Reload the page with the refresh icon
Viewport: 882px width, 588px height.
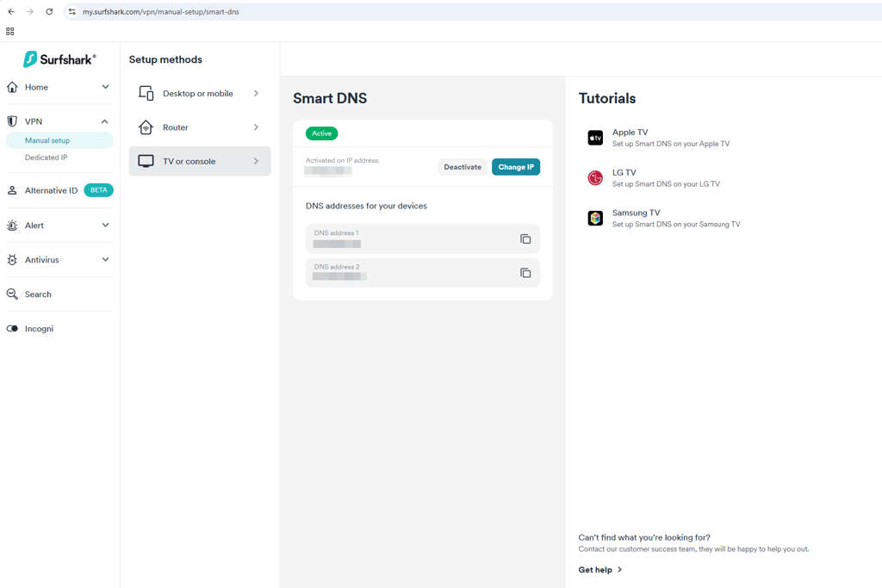(x=49, y=12)
